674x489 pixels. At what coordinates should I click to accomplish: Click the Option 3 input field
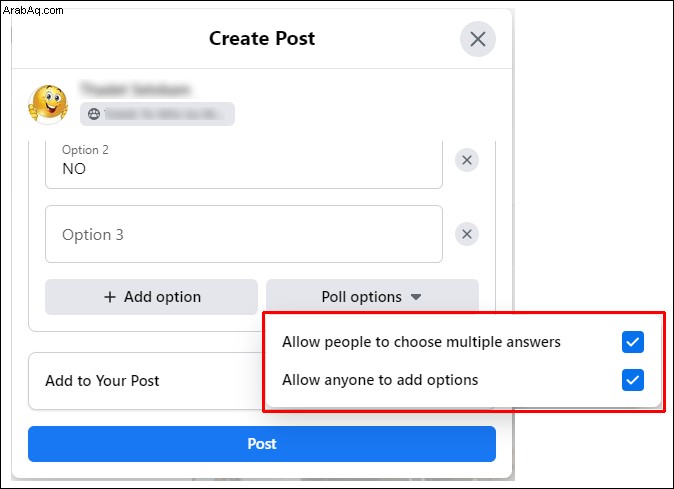click(244, 234)
